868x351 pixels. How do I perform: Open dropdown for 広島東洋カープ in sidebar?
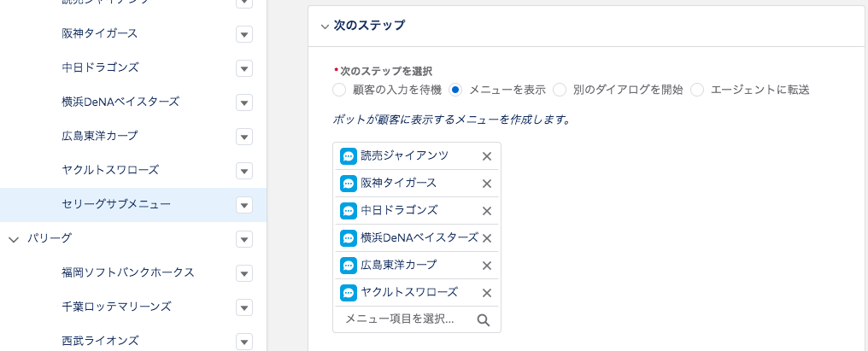click(244, 137)
